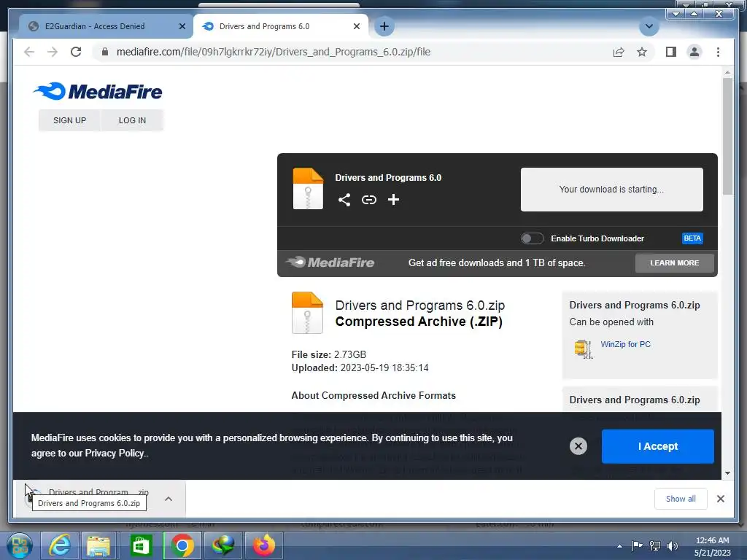747x560 pixels.
Task: Click copy link icon in download box
Action: [x=368, y=200]
